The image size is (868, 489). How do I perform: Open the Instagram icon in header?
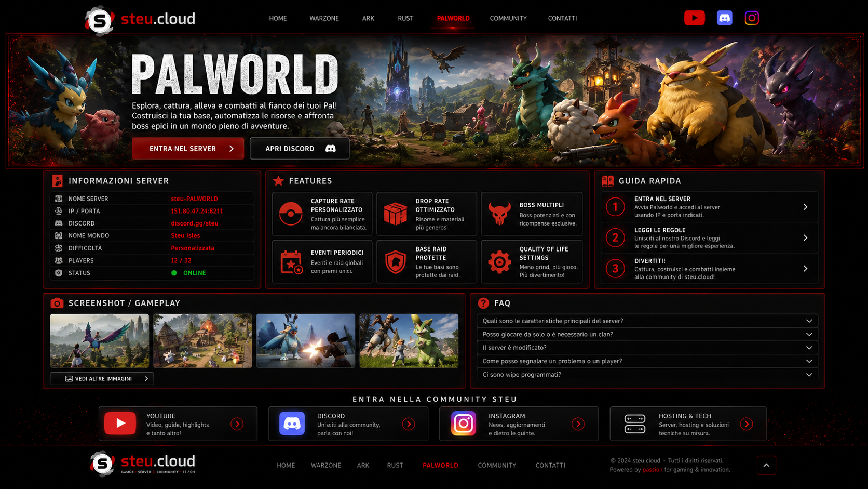pos(752,18)
